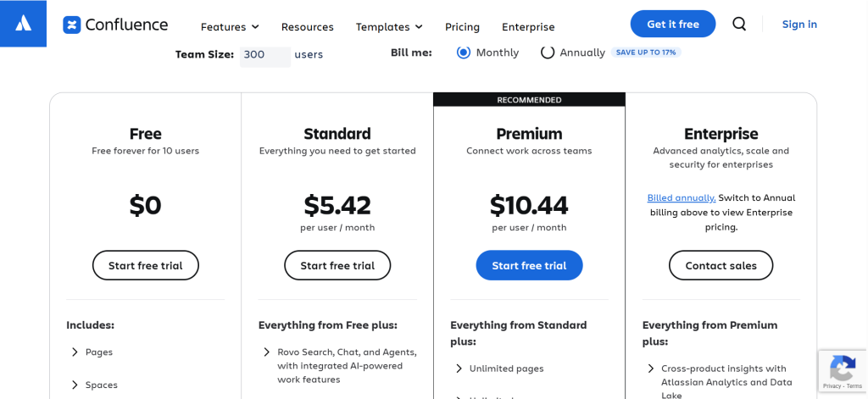Click the Get it free button
The image size is (868, 399).
tap(673, 24)
